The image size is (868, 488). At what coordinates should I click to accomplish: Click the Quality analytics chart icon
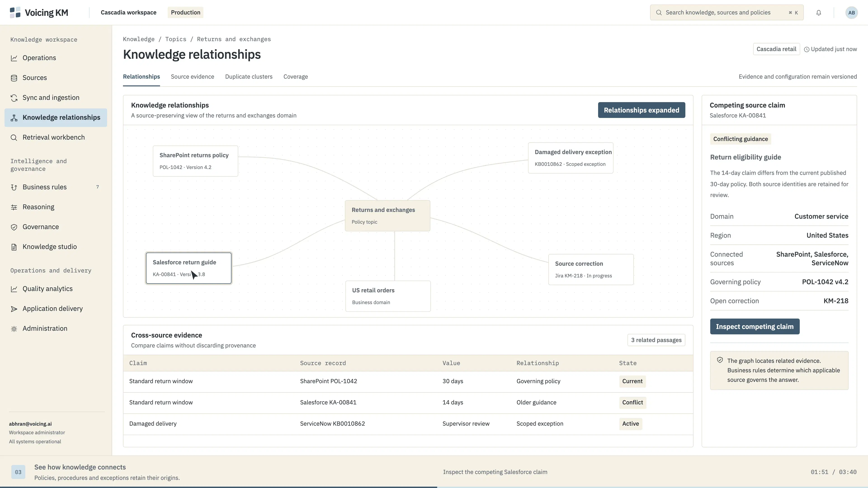[x=14, y=289]
